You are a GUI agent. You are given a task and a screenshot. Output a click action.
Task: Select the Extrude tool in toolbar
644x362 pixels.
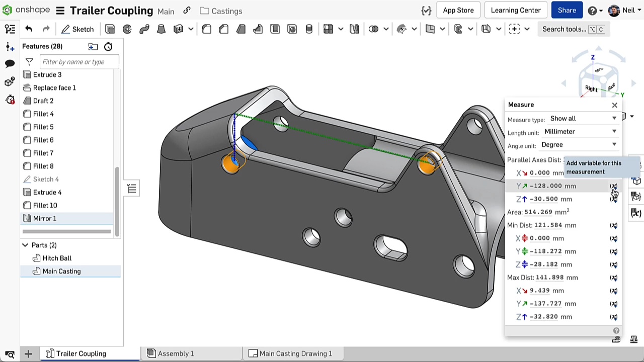(x=110, y=29)
